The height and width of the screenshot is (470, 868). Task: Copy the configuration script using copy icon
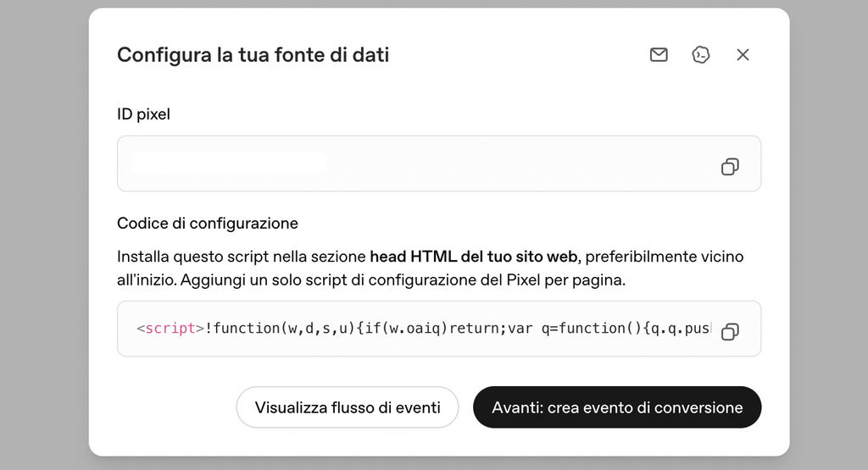pyautogui.click(x=730, y=331)
